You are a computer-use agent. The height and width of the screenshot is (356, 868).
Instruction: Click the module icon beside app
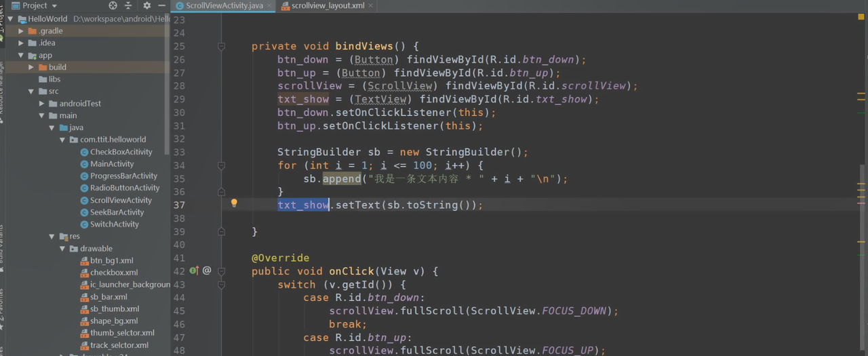click(32, 56)
